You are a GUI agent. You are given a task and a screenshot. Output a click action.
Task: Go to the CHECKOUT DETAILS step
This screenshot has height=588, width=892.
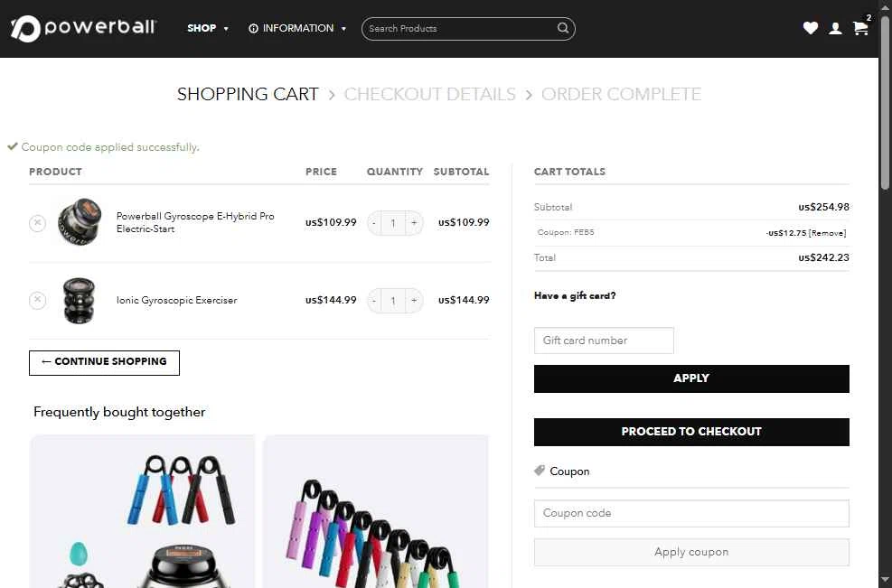point(429,94)
